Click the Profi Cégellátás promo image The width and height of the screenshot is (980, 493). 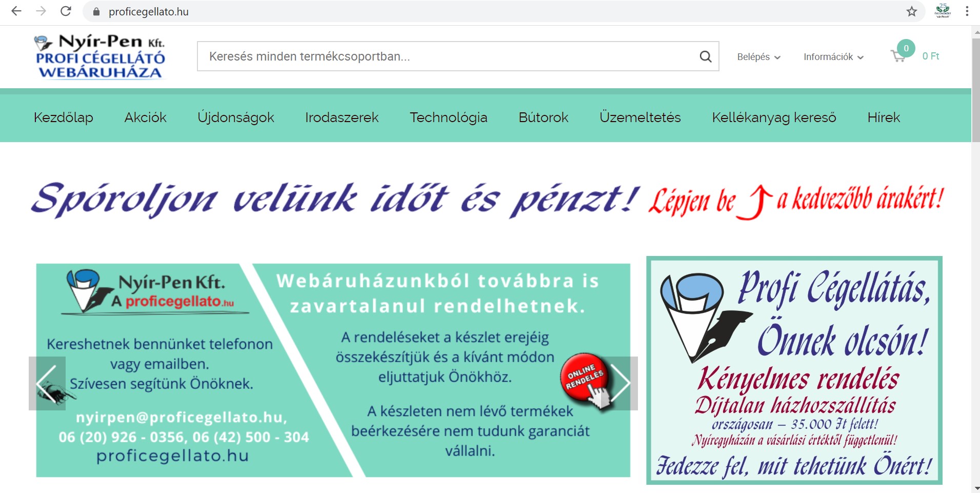point(794,370)
